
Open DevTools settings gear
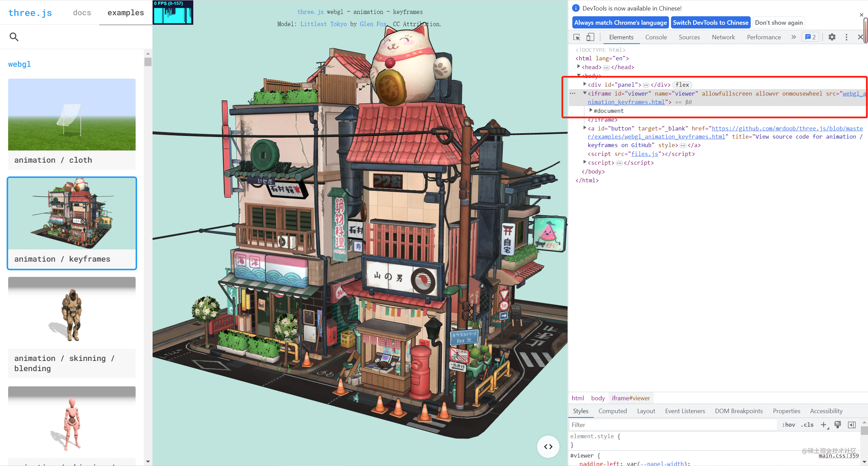point(832,37)
